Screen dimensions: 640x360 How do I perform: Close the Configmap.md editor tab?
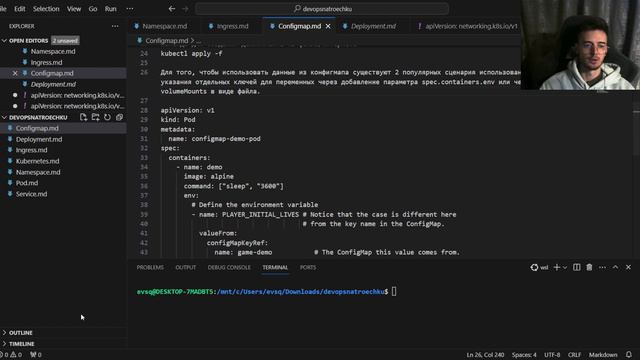click(x=328, y=26)
